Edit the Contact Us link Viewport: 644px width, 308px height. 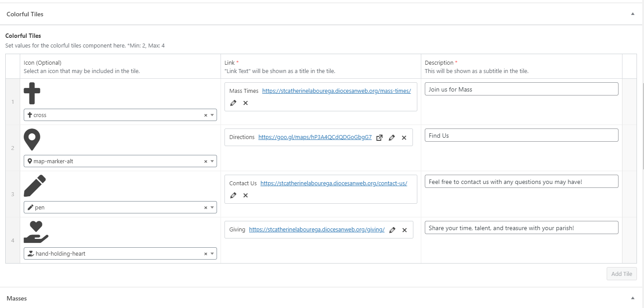pos(233,195)
